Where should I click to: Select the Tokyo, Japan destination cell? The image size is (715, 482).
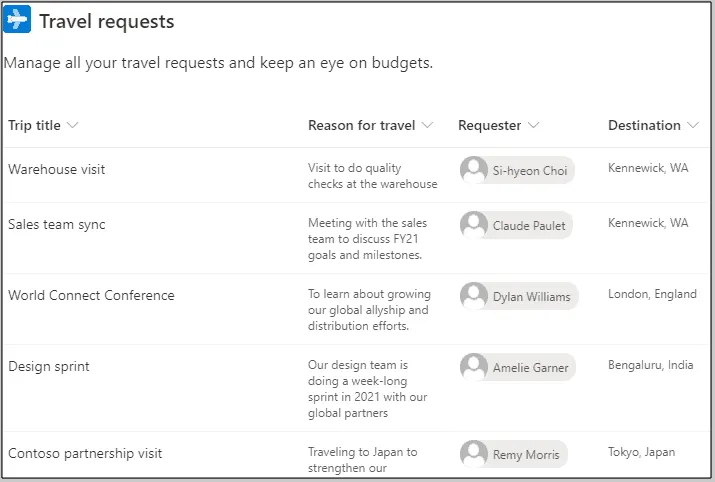641,452
